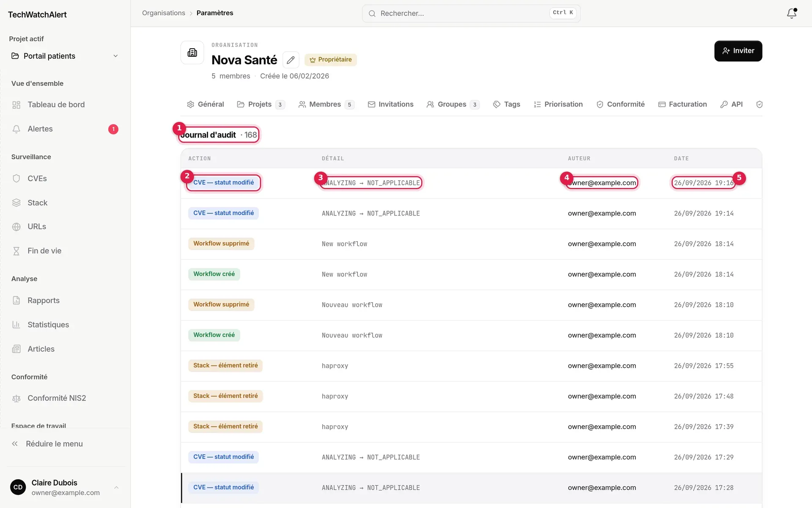The width and height of the screenshot is (812, 508).
Task: Select the Tags tab
Action: (507, 105)
